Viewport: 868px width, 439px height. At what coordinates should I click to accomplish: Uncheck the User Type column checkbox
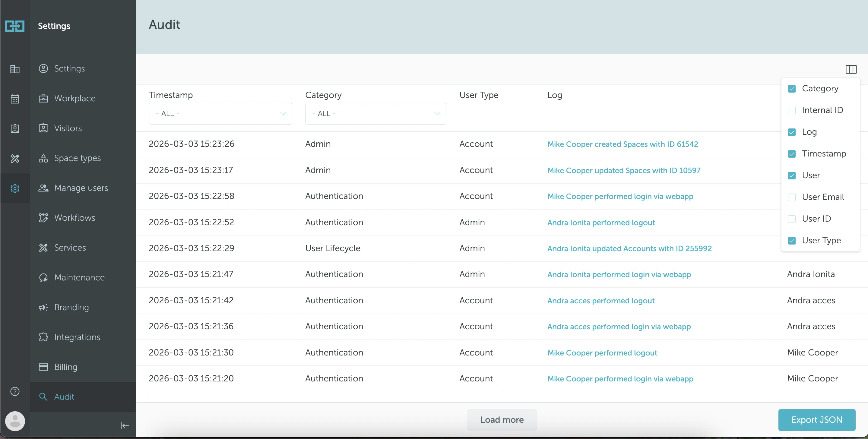[x=792, y=241]
